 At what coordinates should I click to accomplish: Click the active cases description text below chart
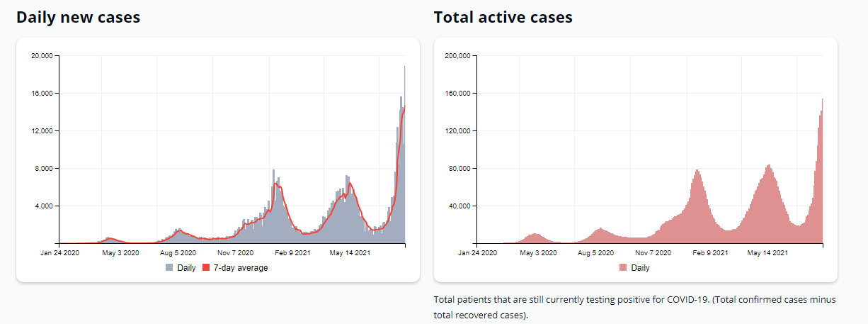635,307
